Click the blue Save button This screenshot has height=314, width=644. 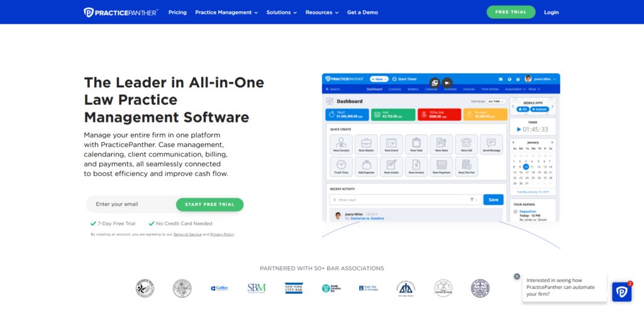(493, 200)
